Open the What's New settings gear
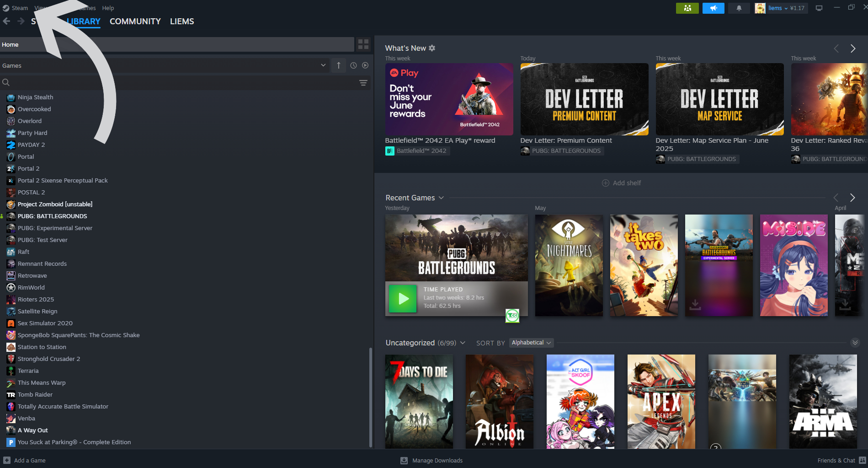 click(x=432, y=48)
